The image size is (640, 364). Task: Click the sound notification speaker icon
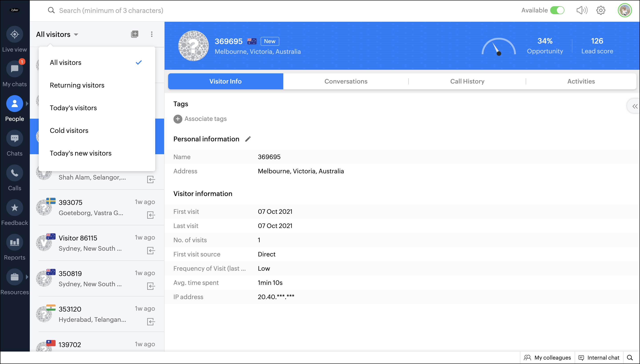coord(582,10)
